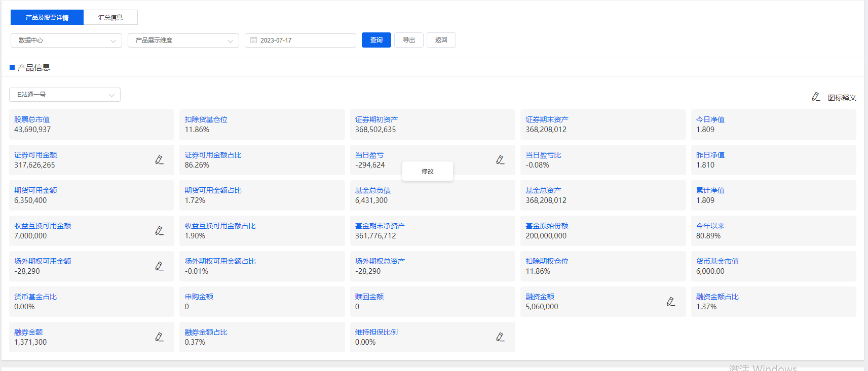
Task: Click the 期货可用金额 label
Action: (35, 190)
